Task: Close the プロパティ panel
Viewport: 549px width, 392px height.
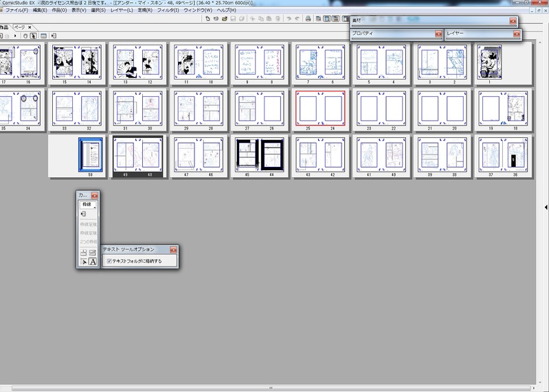Action: pyautogui.click(x=438, y=34)
